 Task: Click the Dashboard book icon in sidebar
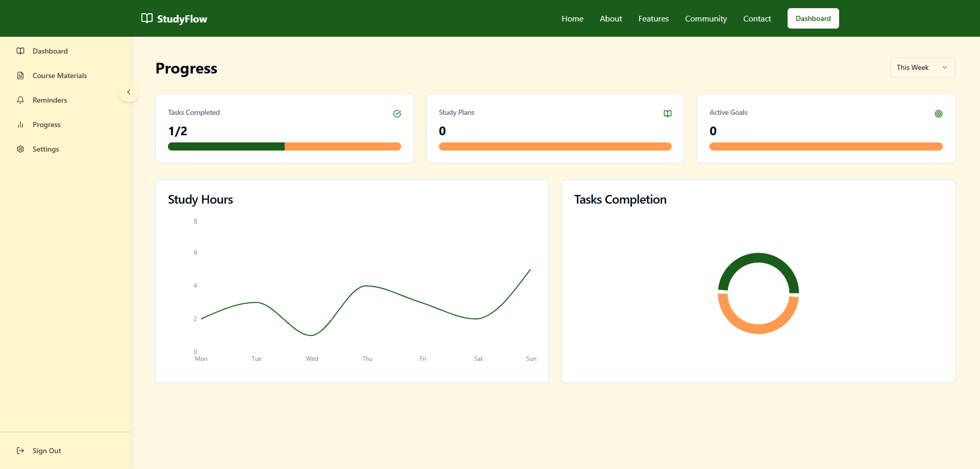click(20, 51)
